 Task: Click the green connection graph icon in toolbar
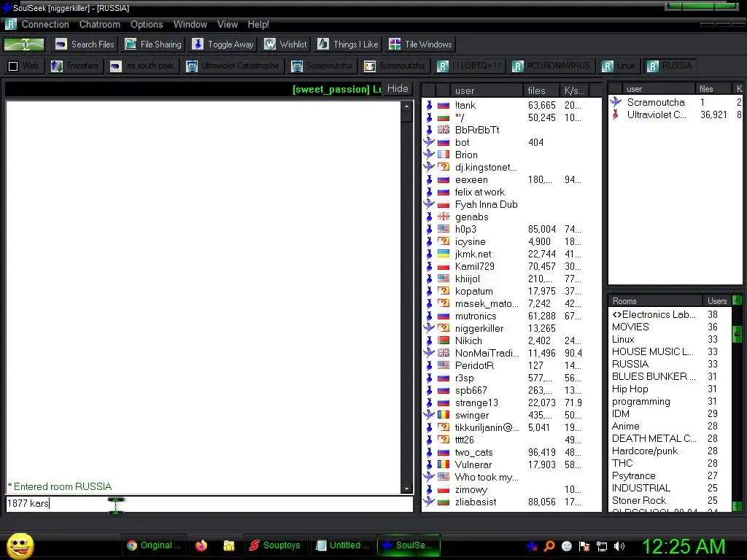24,44
